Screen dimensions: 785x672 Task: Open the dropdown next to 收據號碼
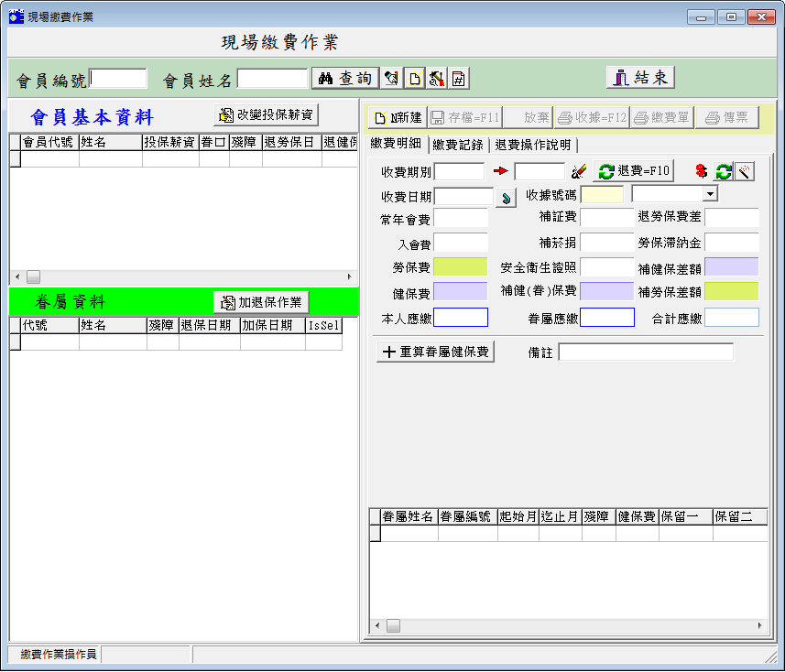point(709,194)
